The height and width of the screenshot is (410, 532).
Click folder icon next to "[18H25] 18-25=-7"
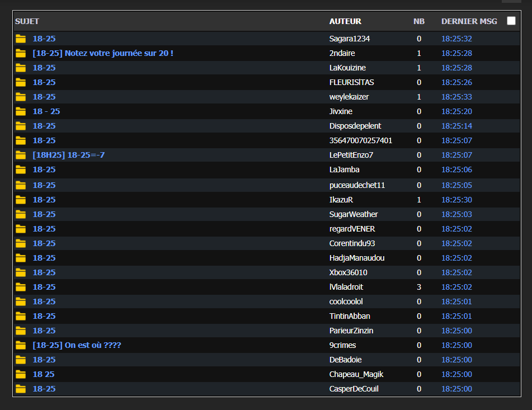21,155
